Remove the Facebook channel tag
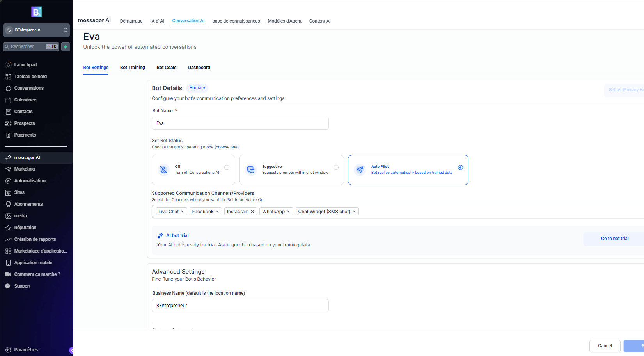644x356 pixels. click(x=217, y=212)
